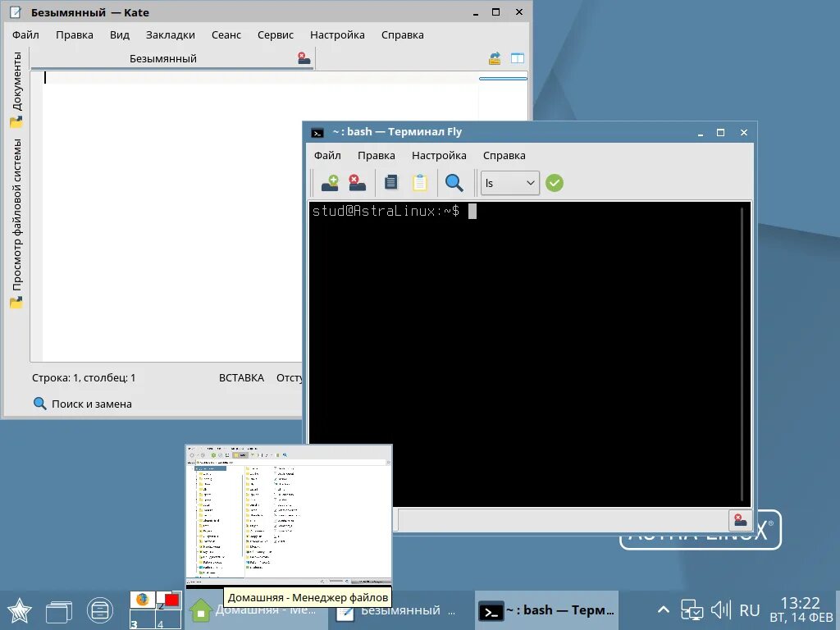Open Просмотр файловой системы side panel in Kate
The height and width of the screenshot is (630, 840).
click(x=16, y=223)
